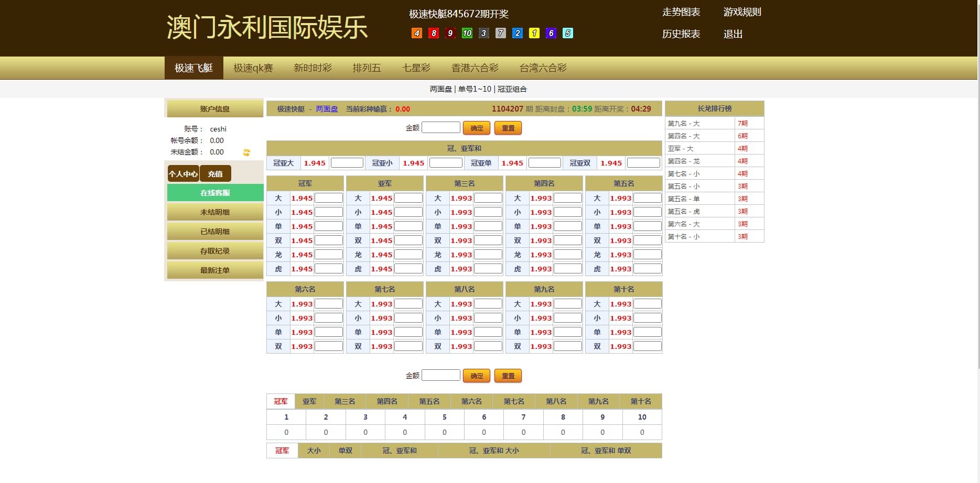Viewport: 980px width, 483px height.
Task: Refresh balance with the gold coin icon
Action: [x=246, y=152]
